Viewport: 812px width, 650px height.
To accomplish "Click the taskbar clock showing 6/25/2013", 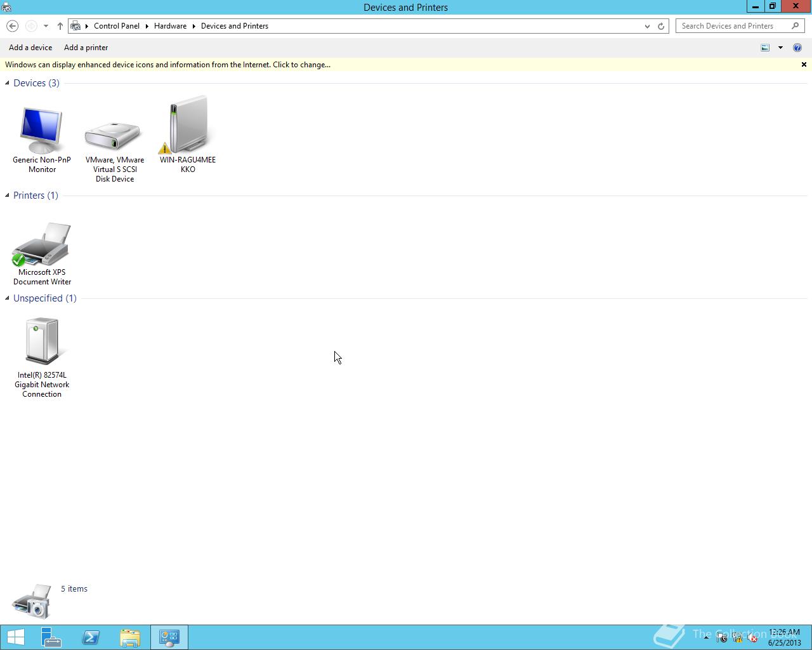I will (x=784, y=637).
